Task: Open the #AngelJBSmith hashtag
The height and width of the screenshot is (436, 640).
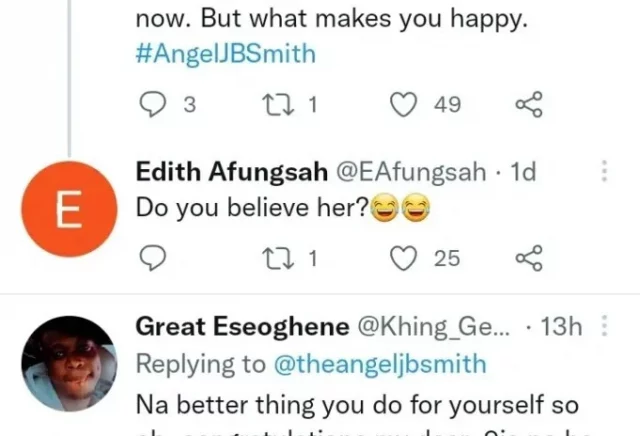Action: 225,54
